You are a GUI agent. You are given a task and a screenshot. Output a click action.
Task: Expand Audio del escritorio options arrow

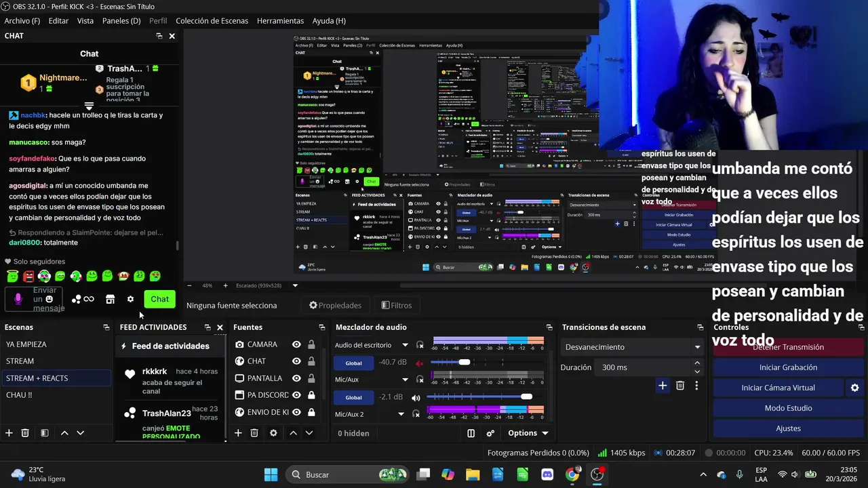[405, 345]
